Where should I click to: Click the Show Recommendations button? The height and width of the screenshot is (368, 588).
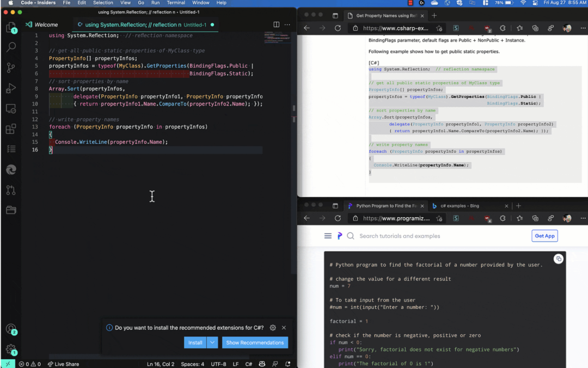tap(255, 342)
